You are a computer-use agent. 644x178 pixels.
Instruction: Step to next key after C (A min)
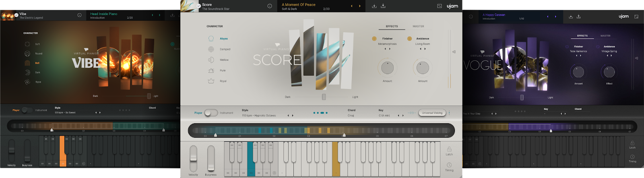(403, 116)
